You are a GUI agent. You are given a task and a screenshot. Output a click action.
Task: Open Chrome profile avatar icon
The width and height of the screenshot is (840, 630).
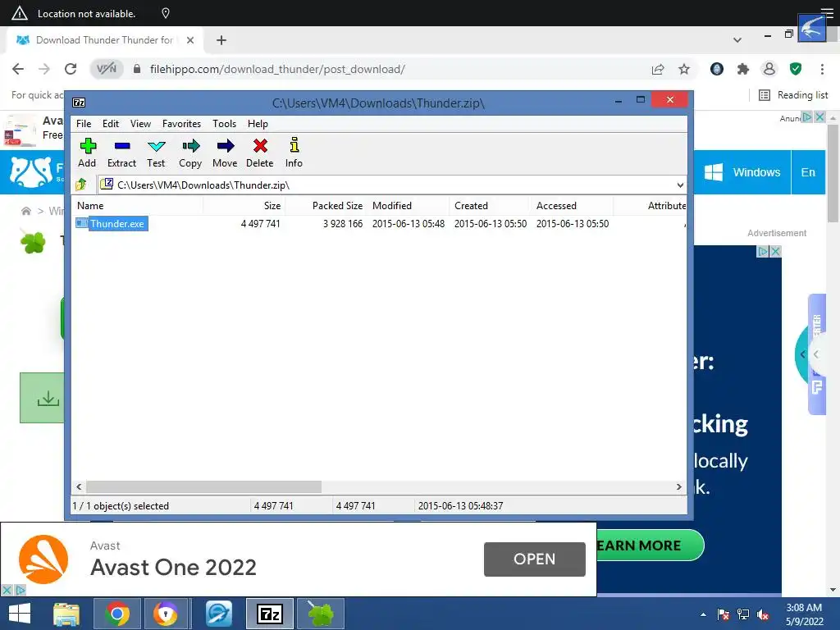coord(769,69)
